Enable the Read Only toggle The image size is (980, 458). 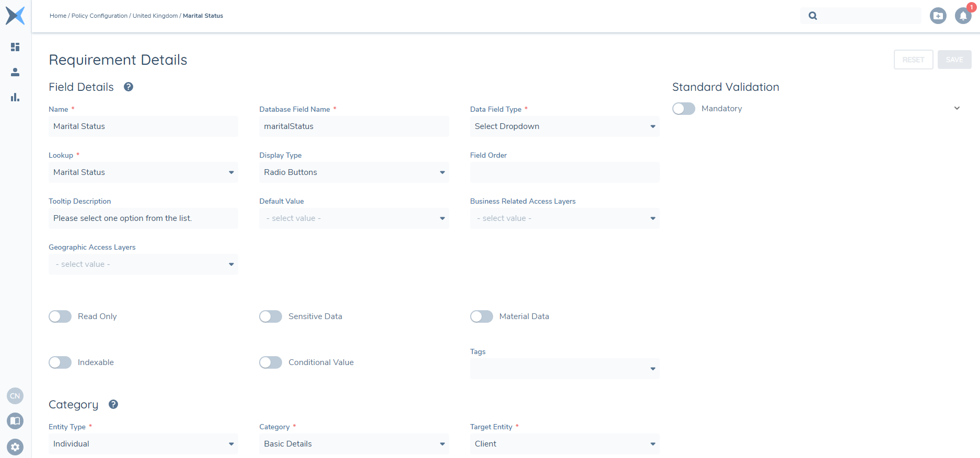60,316
